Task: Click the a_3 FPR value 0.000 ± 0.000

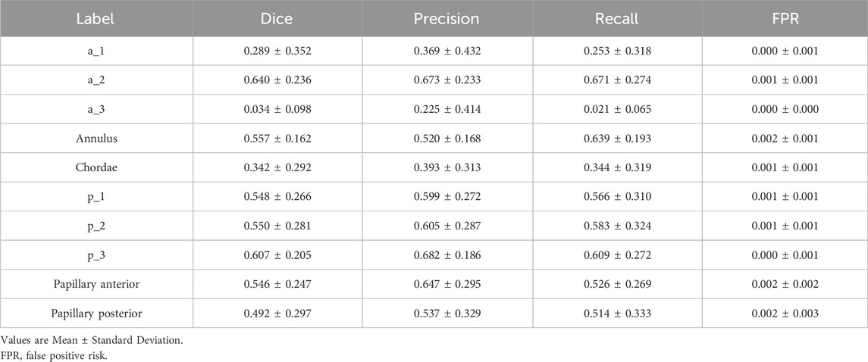Action: pyautogui.click(x=785, y=110)
